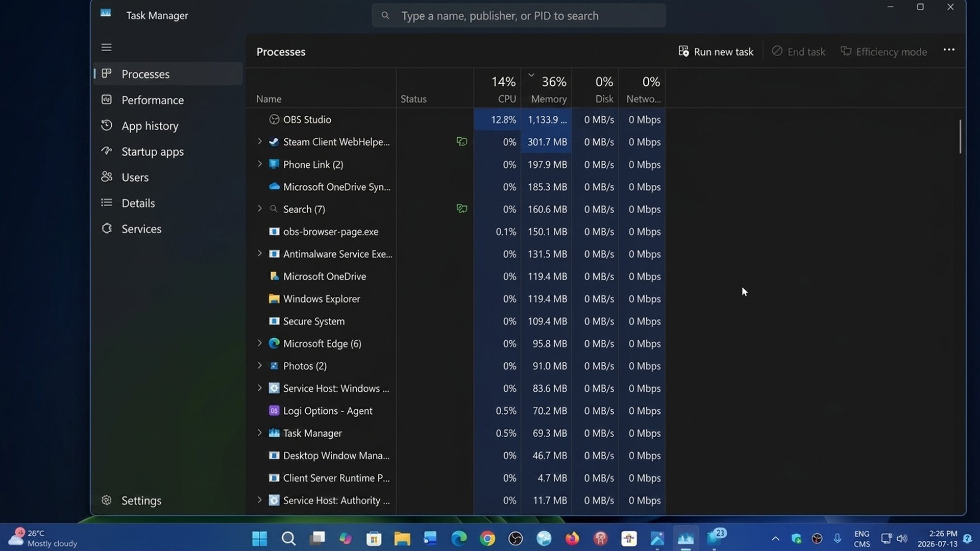Open Task Manager Settings
The image size is (980, 551).
click(x=168, y=500)
